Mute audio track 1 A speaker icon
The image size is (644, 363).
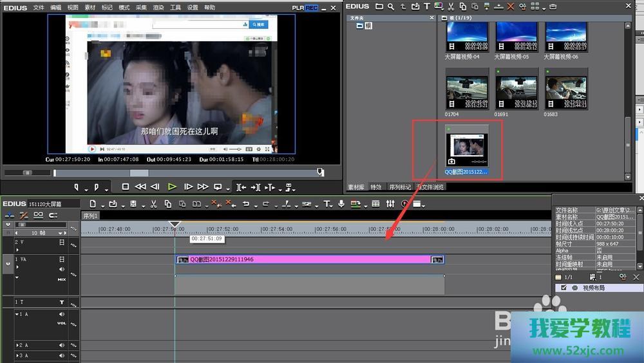point(62,315)
